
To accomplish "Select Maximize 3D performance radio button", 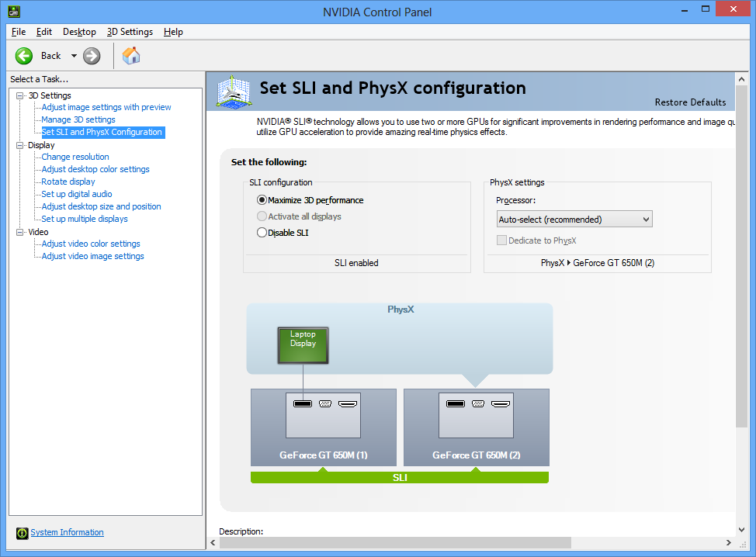I will [x=262, y=200].
